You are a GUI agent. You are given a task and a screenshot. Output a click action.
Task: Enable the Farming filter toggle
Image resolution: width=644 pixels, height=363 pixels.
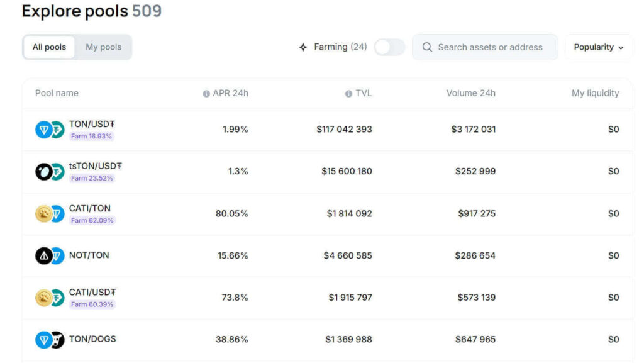389,47
